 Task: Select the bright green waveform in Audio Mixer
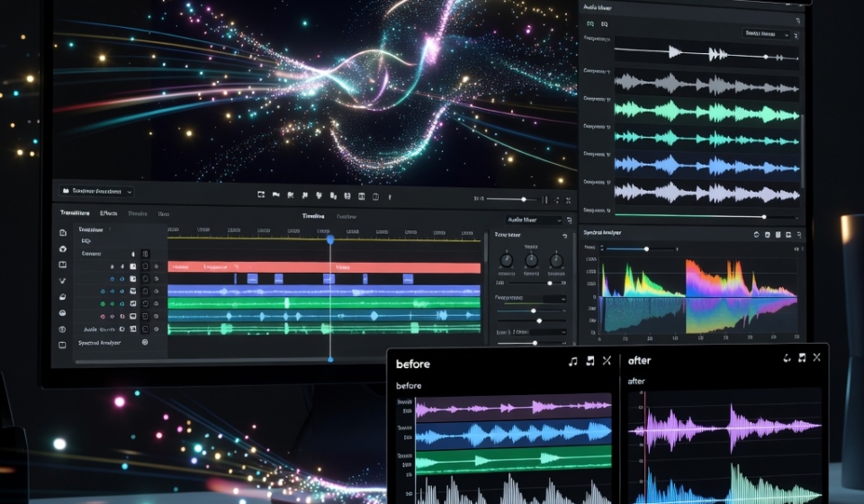point(707,112)
